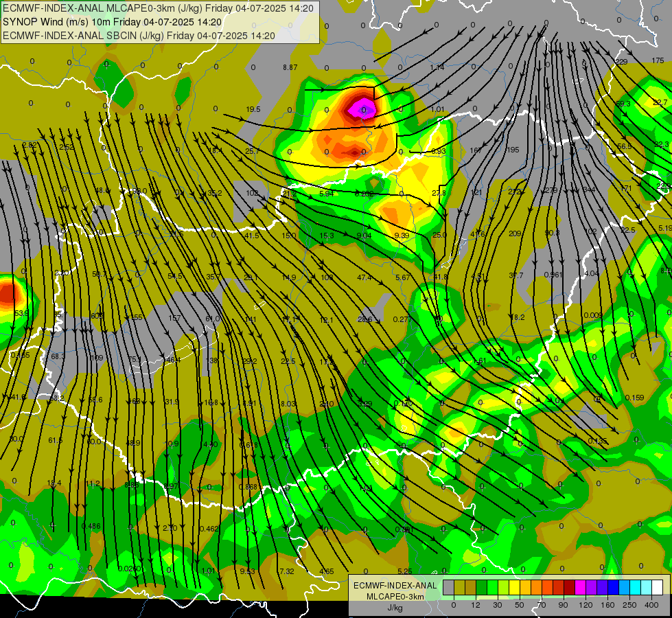Click the map value 0.93
672x618 pixels.
[x=439, y=151]
